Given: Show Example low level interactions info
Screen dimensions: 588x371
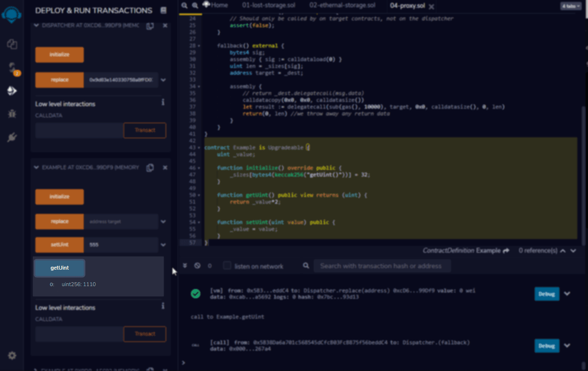Looking at the screenshot, I should (x=163, y=306).
